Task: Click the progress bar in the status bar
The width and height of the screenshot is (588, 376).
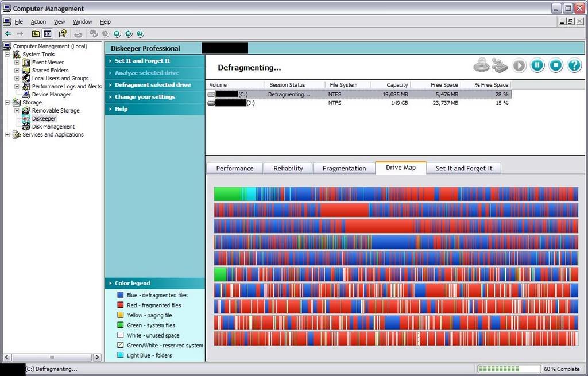Action: [509, 369]
